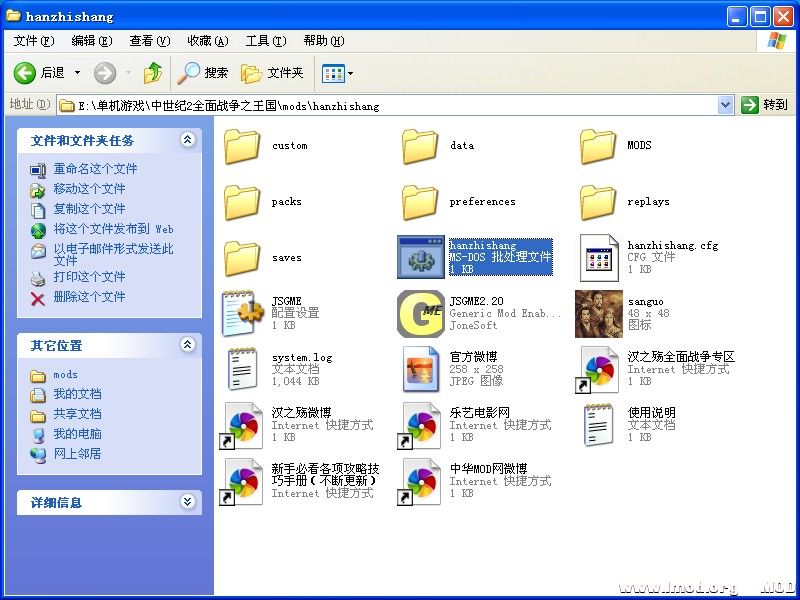The width and height of the screenshot is (800, 600).
Task: Click the Back navigation toolbar icon
Action: [25, 72]
